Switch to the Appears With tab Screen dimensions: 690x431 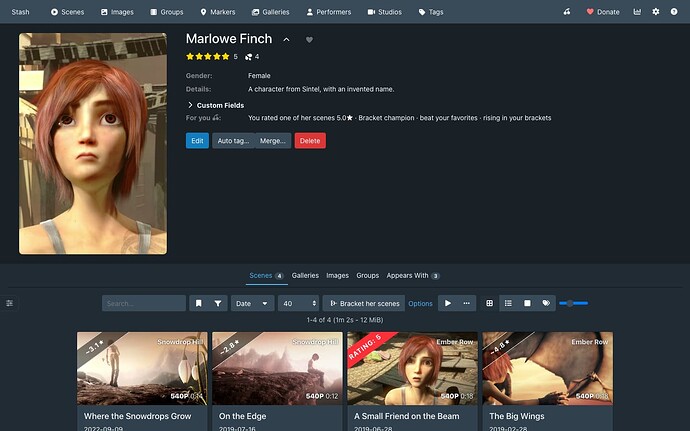click(x=413, y=276)
